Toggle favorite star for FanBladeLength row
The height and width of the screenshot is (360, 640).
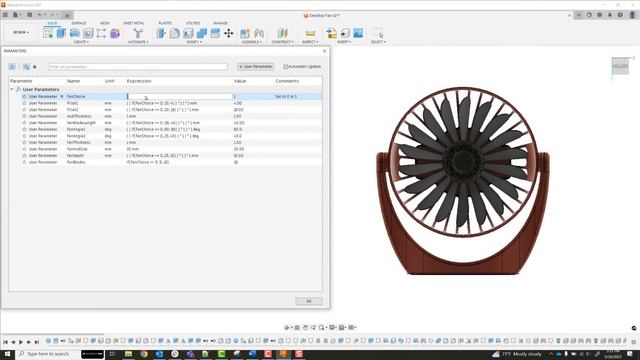point(24,123)
